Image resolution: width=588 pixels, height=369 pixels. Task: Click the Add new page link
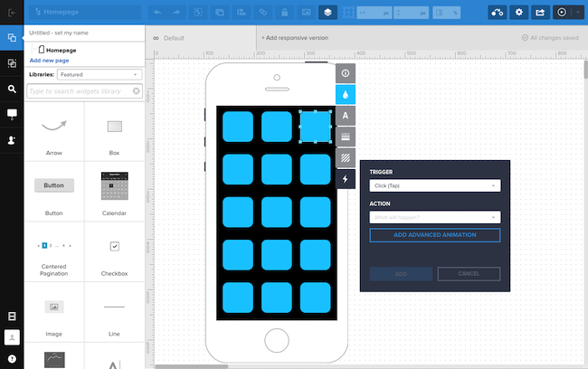click(49, 61)
